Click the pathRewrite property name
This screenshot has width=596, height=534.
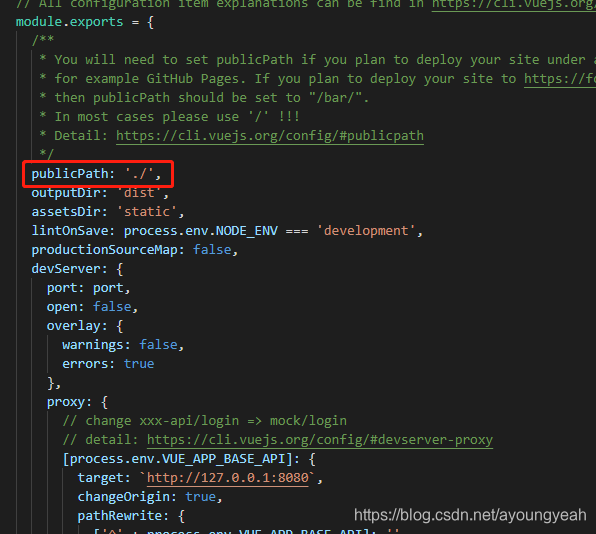click(x=119, y=516)
